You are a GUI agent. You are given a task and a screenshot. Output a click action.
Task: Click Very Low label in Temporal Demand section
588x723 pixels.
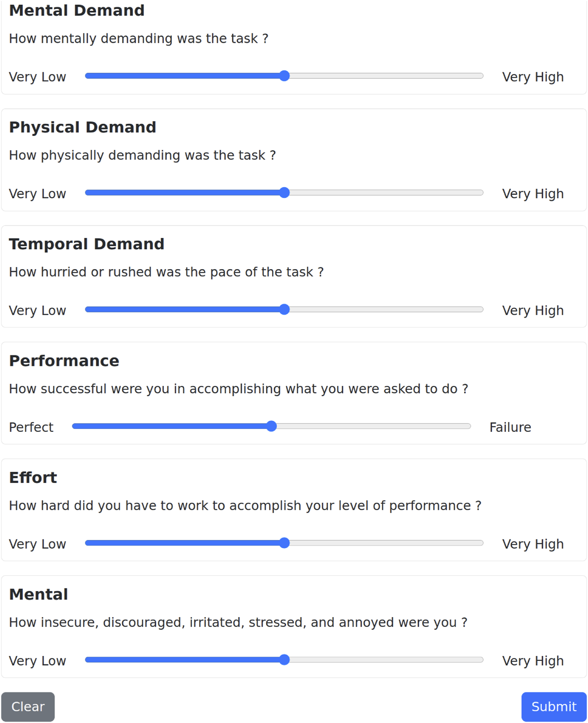pos(37,311)
